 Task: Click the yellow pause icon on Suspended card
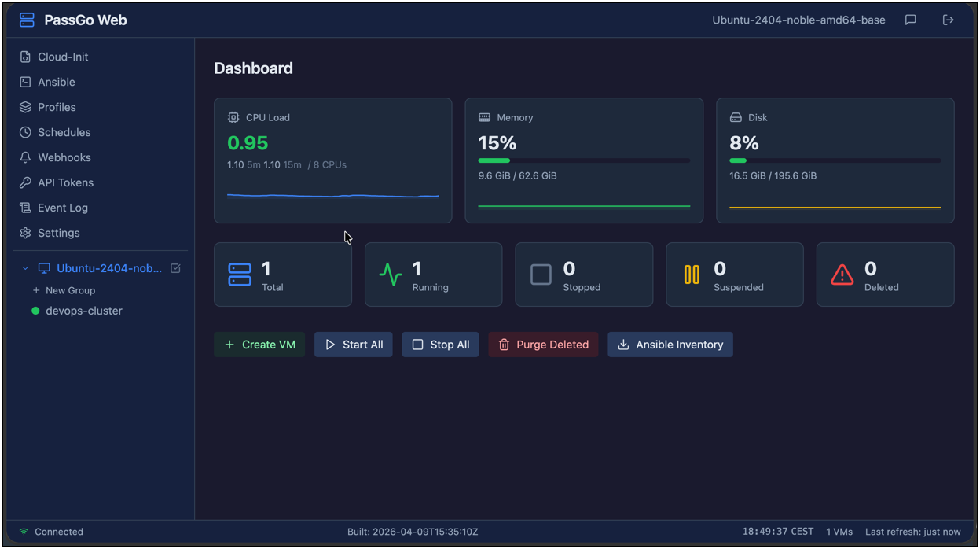[x=692, y=274]
